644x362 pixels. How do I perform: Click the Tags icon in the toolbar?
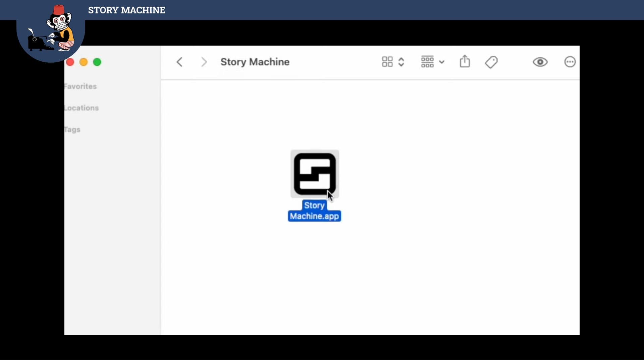(x=491, y=62)
